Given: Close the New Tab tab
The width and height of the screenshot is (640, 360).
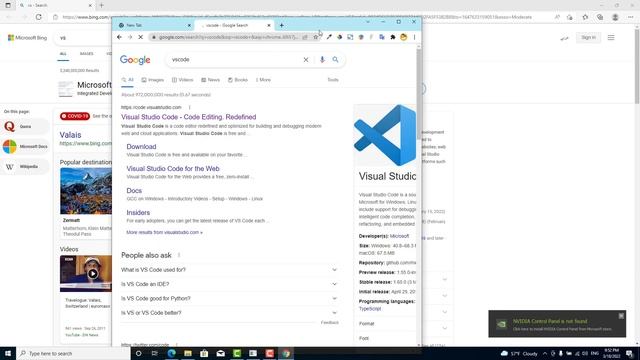Looking at the screenshot, I should tap(189, 25).
